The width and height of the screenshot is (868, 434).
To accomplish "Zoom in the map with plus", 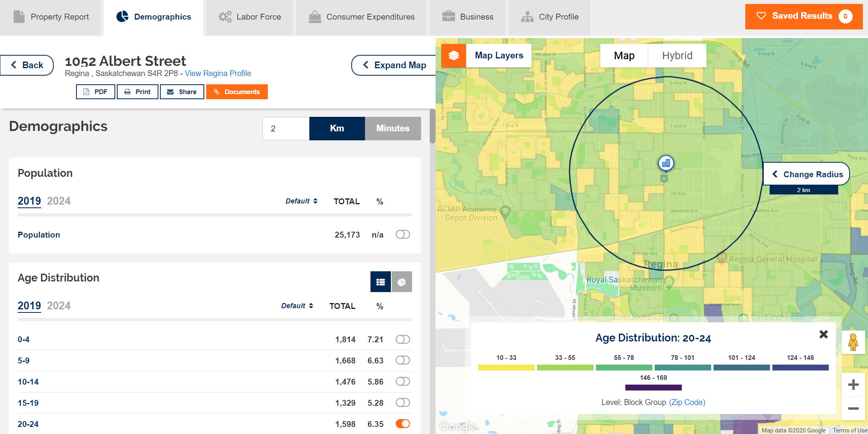I will click(853, 385).
